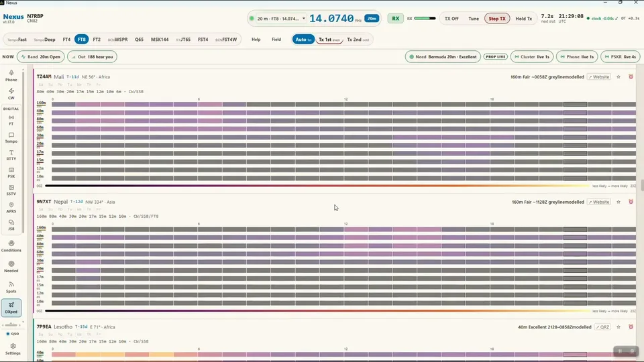Select the Q65 mode tab
This screenshot has height=362, width=644.
[x=140, y=40]
